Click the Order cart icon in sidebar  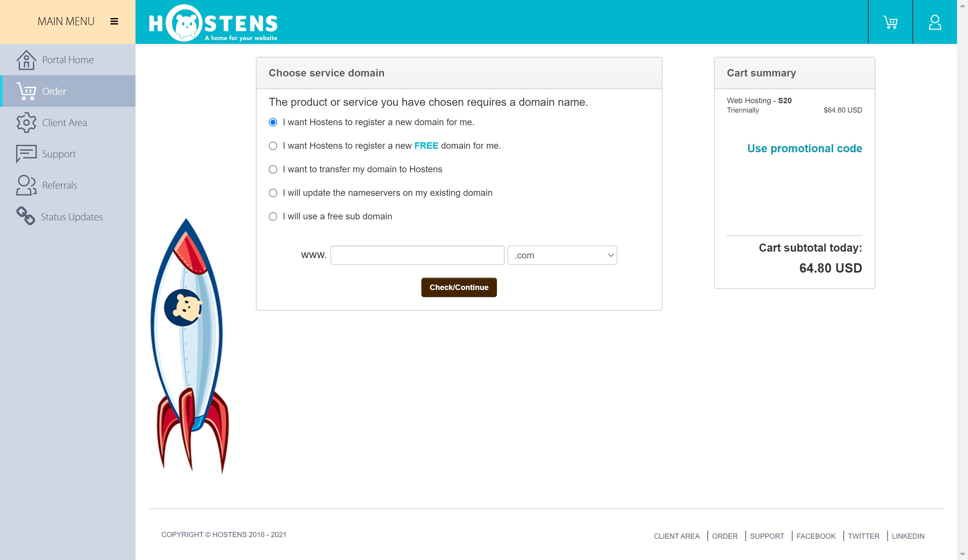pos(25,91)
